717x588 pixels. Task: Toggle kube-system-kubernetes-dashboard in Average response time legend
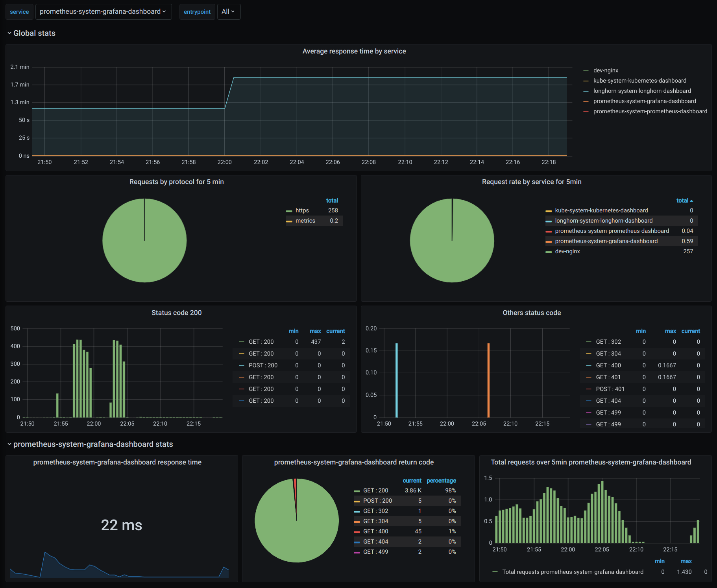pyautogui.click(x=639, y=81)
